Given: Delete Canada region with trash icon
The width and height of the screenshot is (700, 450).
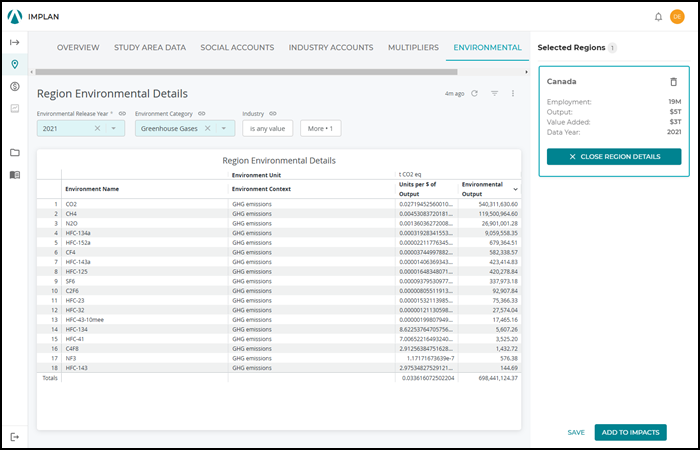Looking at the screenshot, I should pyautogui.click(x=673, y=82).
